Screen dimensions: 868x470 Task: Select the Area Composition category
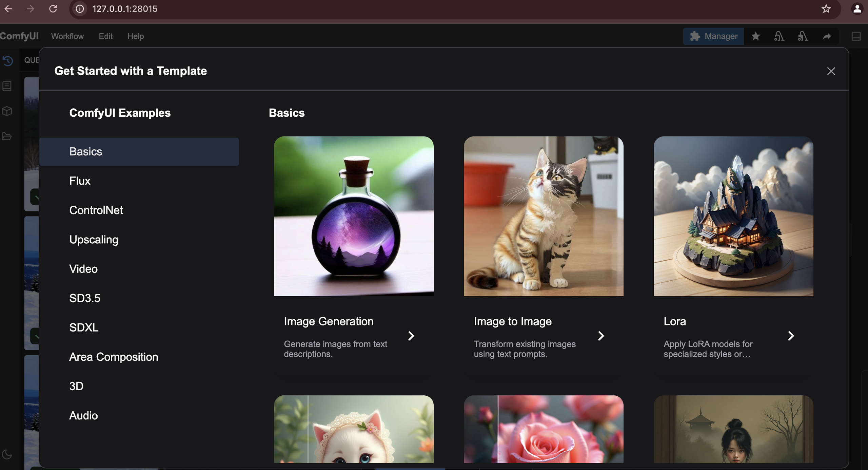[139, 357]
